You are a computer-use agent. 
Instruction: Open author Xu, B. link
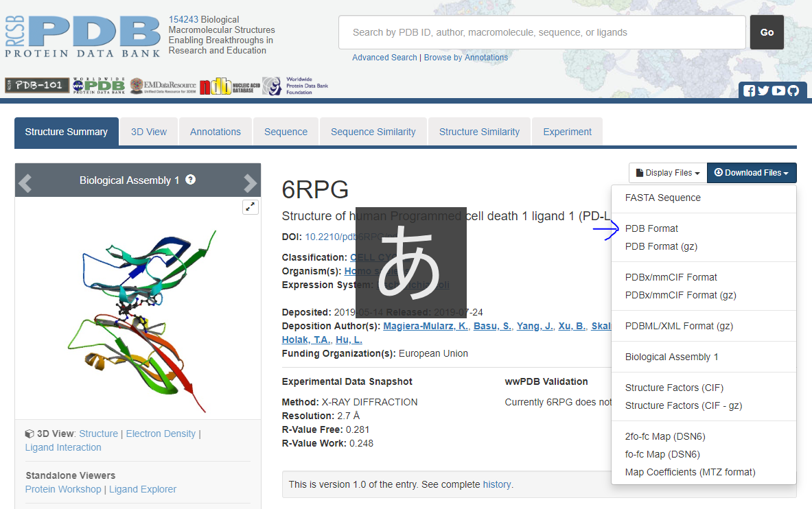pos(572,326)
